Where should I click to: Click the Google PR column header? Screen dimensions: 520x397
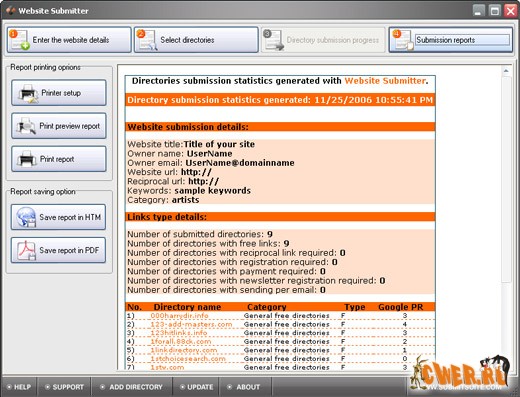click(x=401, y=307)
